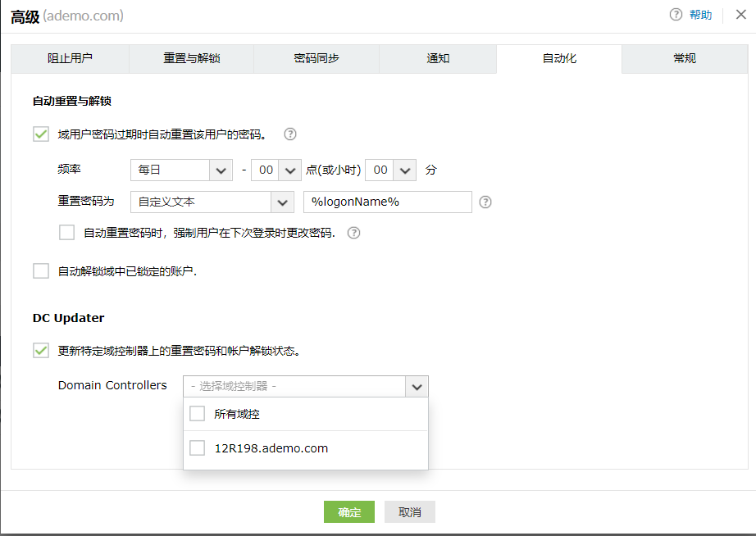Click the 所有域控 label text
756x536 pixels.
[237, 414]
